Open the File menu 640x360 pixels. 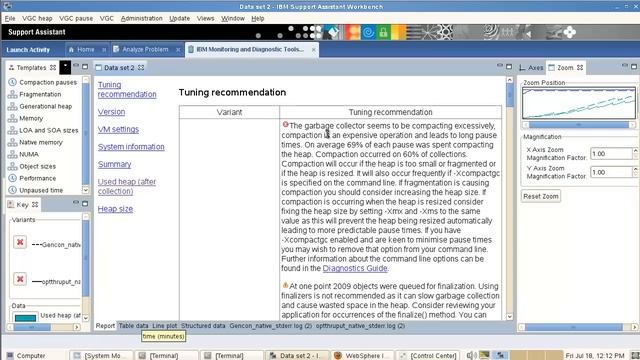coord(10,18)
